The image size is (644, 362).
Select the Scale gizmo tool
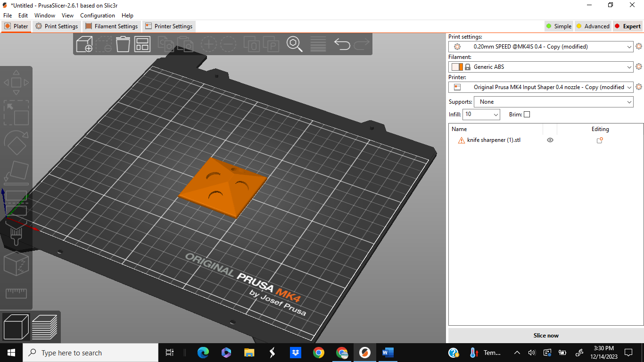pos(16,112)
